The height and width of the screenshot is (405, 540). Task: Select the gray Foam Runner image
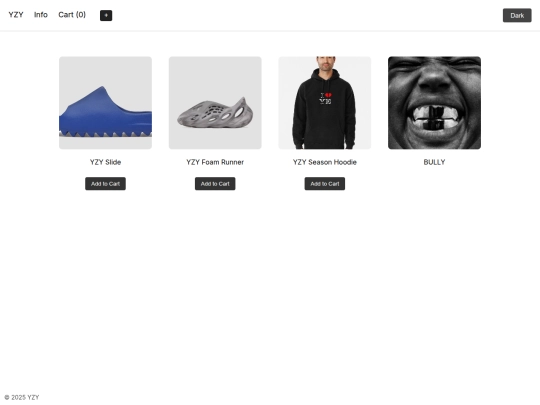(x=215, y=103)
